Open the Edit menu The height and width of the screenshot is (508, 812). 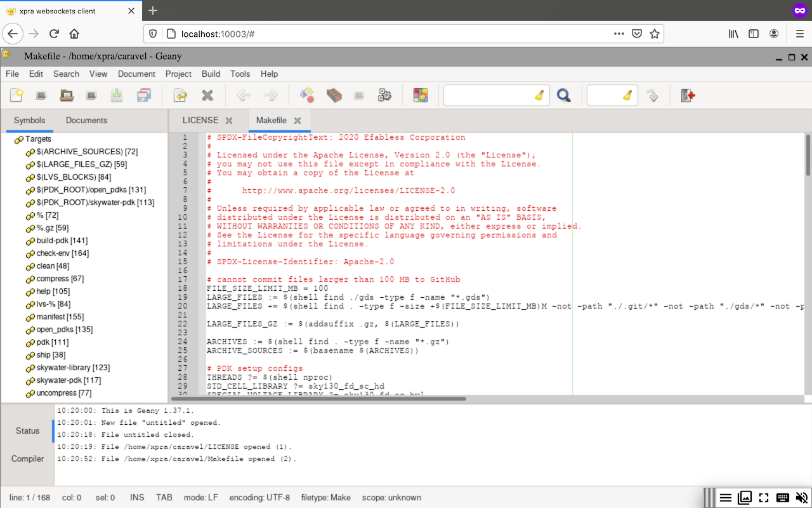pos(36,74)
